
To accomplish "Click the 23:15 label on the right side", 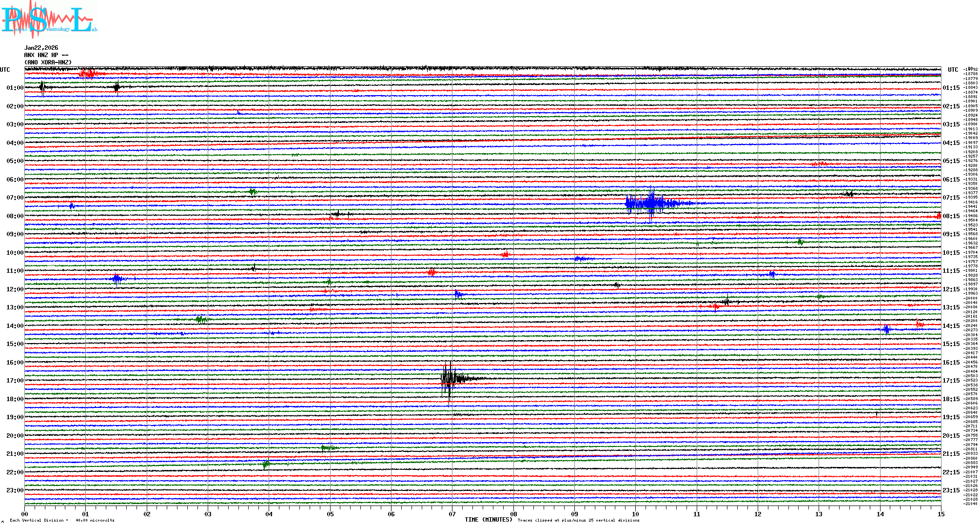I will click(x=951, y=490).
